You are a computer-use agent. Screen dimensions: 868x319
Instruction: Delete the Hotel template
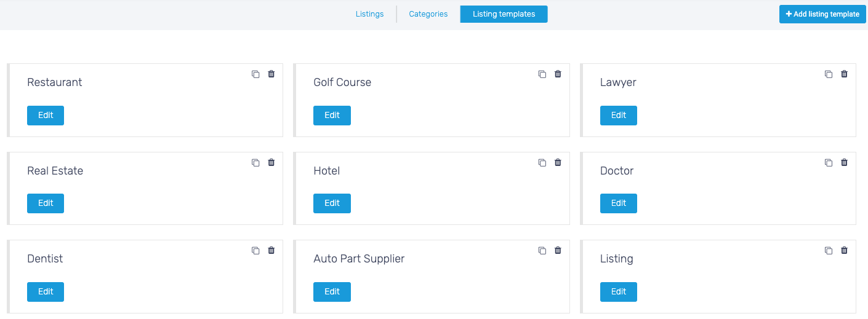[x=558, y=163]
